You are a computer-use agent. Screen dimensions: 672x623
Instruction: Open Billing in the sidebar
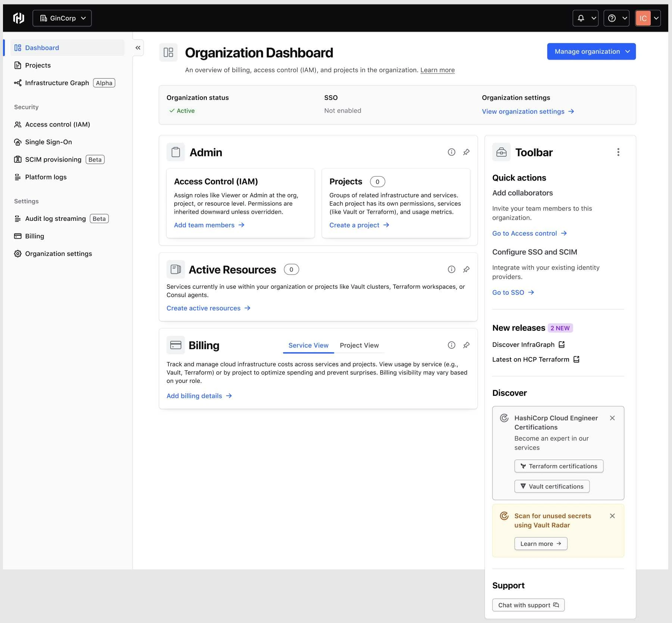(x=67, y=236)
